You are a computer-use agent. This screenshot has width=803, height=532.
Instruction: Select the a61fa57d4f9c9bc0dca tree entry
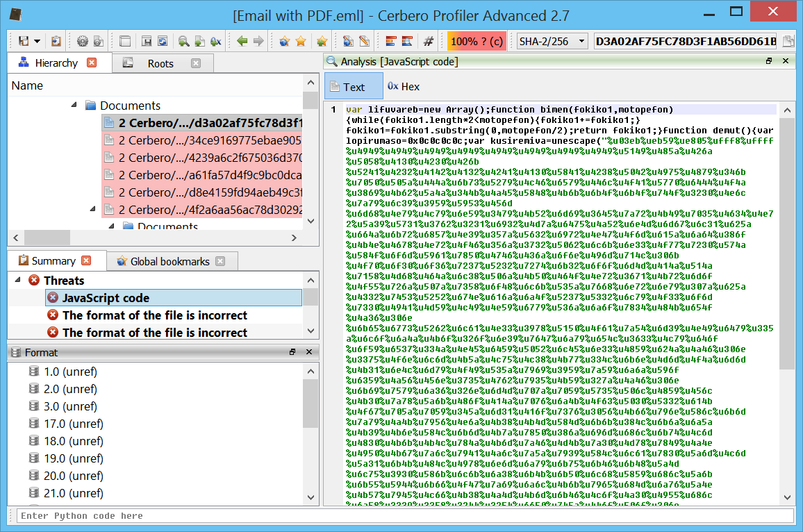pos(203,175)
